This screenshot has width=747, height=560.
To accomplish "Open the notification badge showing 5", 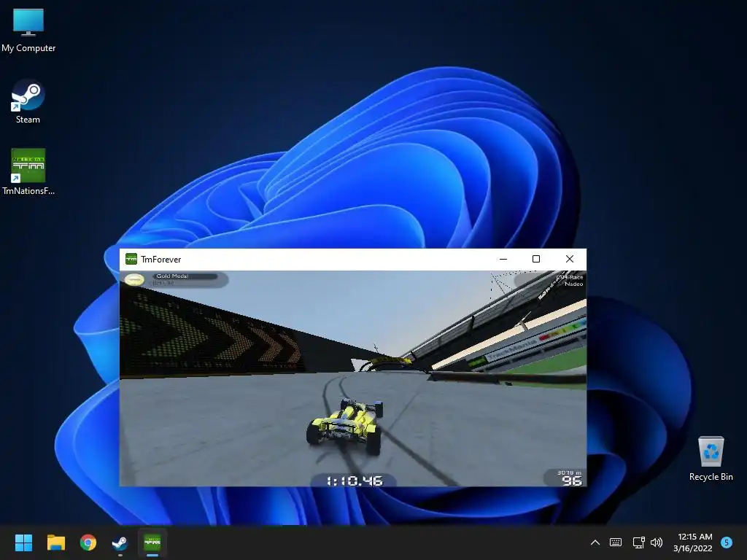I will pyautogui.click(x=727, y=542).
